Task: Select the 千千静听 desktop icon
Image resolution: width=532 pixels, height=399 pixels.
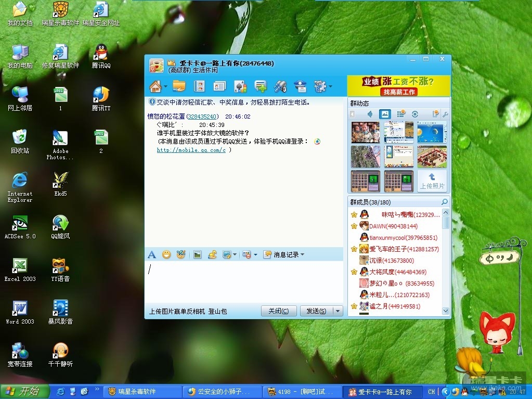Action: [60, 355]
